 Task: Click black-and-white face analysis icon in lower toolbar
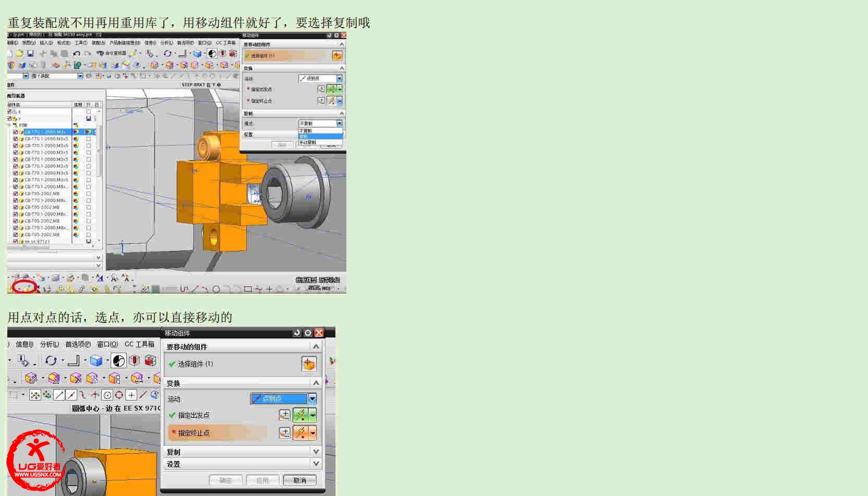click(x=119, y=360)
